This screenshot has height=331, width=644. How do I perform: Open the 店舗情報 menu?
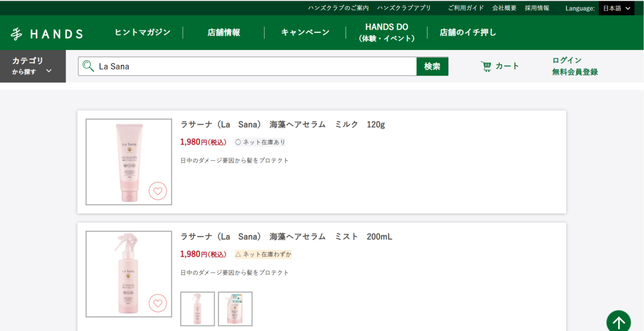click(x=224, y=32)
